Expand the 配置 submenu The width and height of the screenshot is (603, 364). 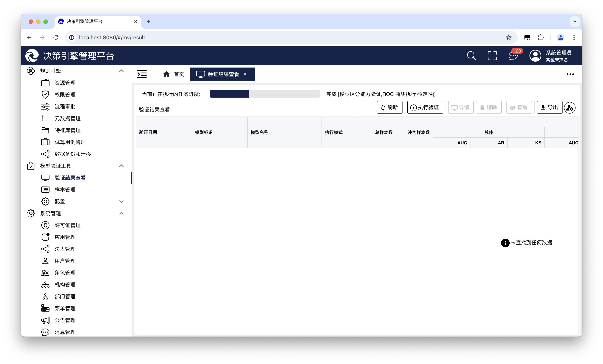coord(121,201)
